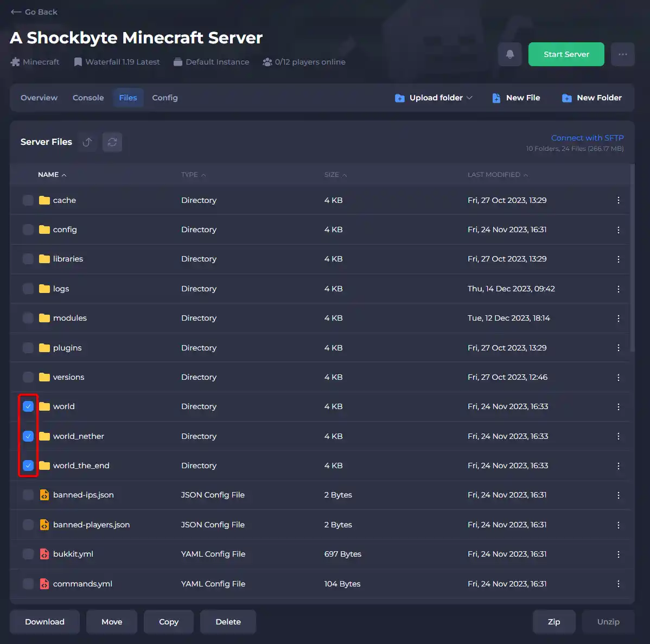
Task: Open row options for commands.yml
Action: tap(619, 584)
